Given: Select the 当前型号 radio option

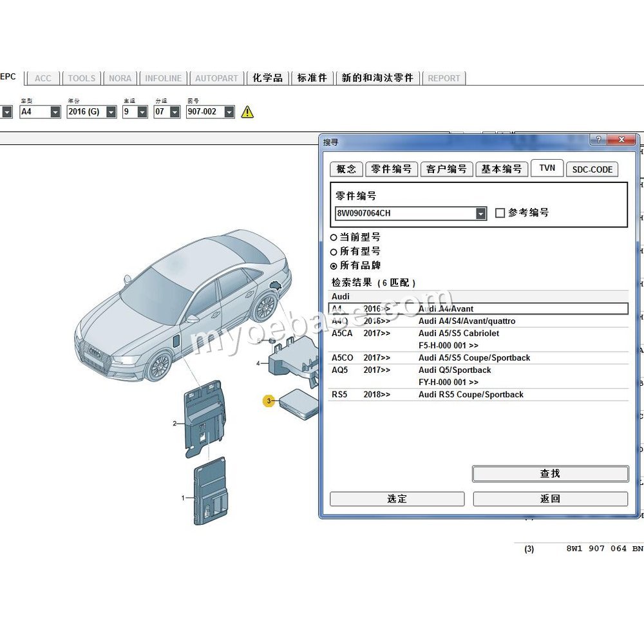Looking at the screenshot, I should click(334, 238).
